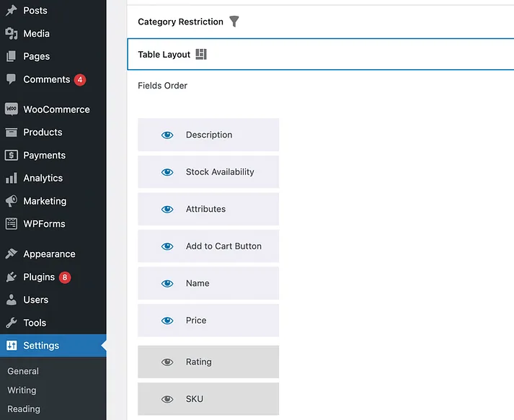Click the Marketing megaphone icon
Screen dimensions: 514x420
11,201
